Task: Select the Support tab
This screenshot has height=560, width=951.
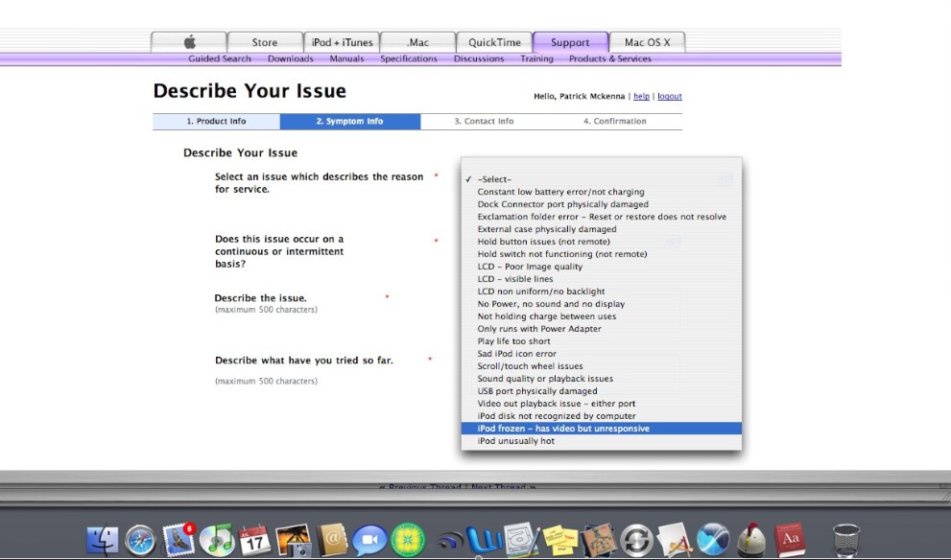Action: tap(570, 42)
